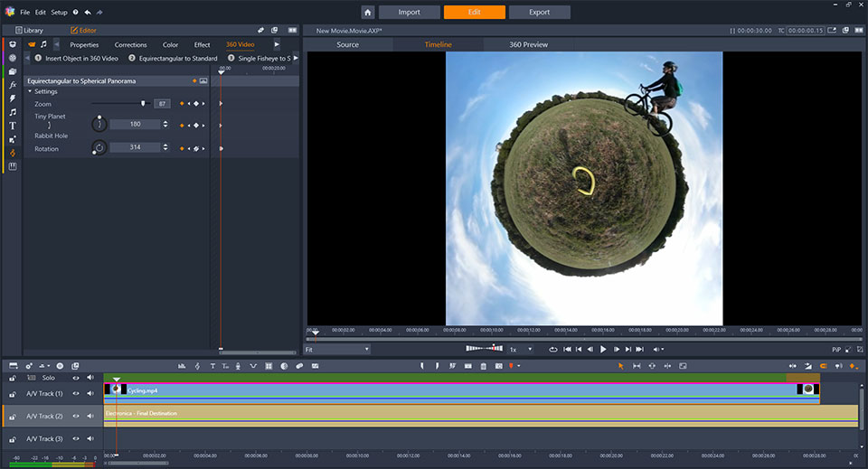868x469 pixels.
Task: Collapse the Settings section expander
Action: point(30,91)
